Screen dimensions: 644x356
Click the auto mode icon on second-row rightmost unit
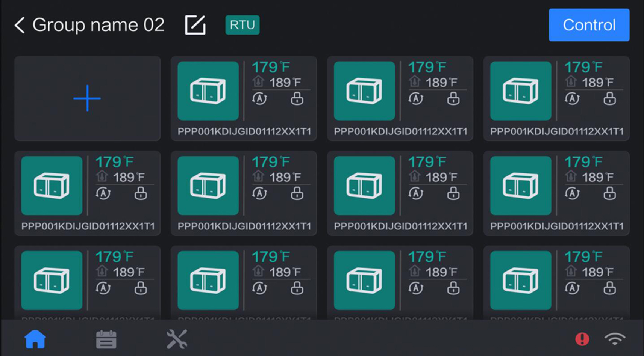[572, 193]
